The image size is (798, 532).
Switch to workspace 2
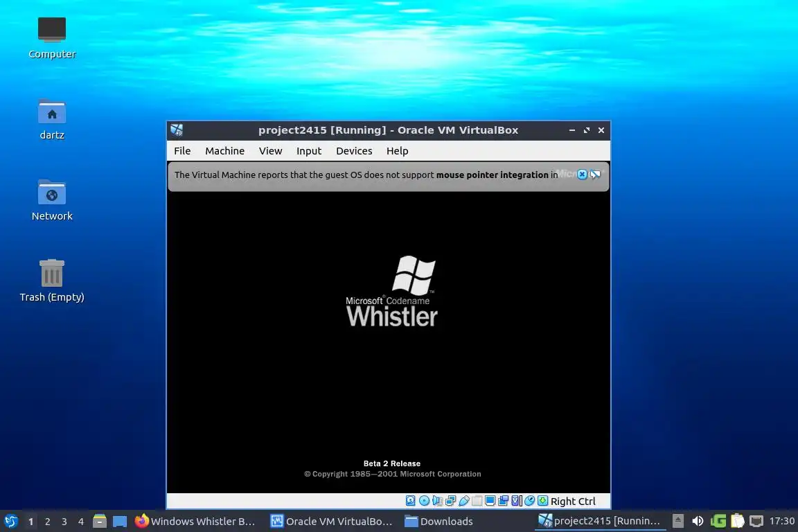pyautogui.click(x=47, y=522)
